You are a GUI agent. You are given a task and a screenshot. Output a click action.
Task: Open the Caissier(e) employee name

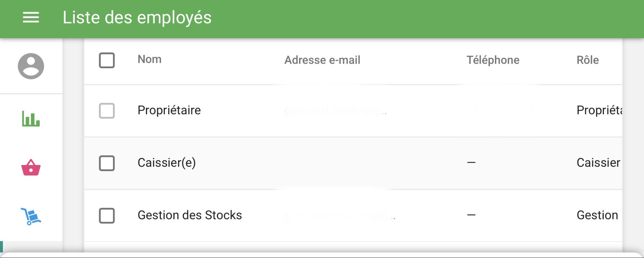167,163
